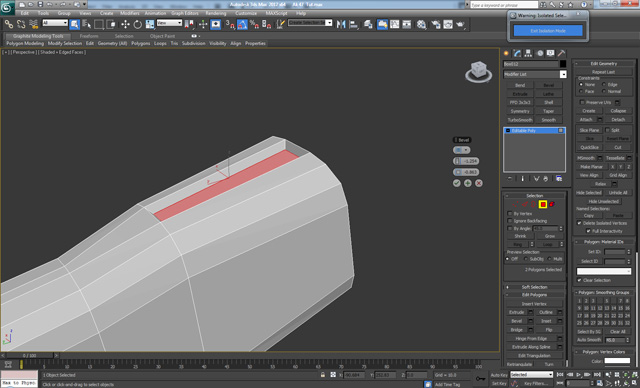Click the TurboSmooth modifier button

(x=520, y=120)
